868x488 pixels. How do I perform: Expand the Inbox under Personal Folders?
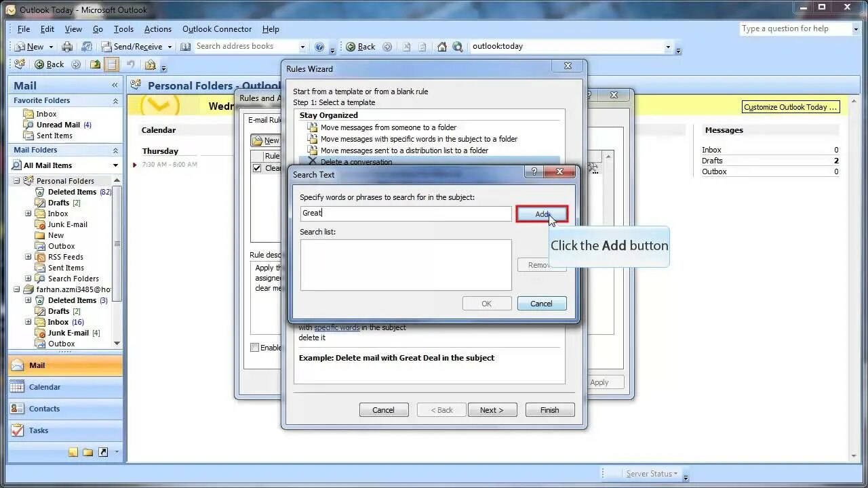click(28, 213)
